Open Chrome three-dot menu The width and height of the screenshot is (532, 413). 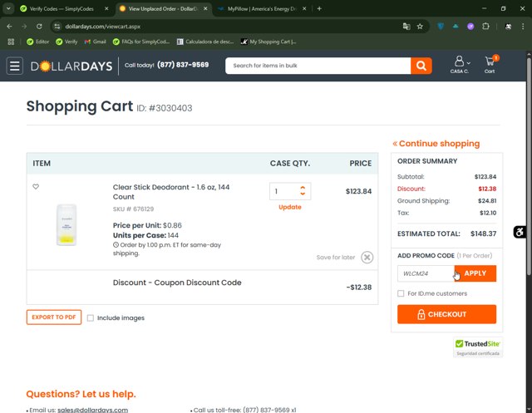(x=523, y=27)
